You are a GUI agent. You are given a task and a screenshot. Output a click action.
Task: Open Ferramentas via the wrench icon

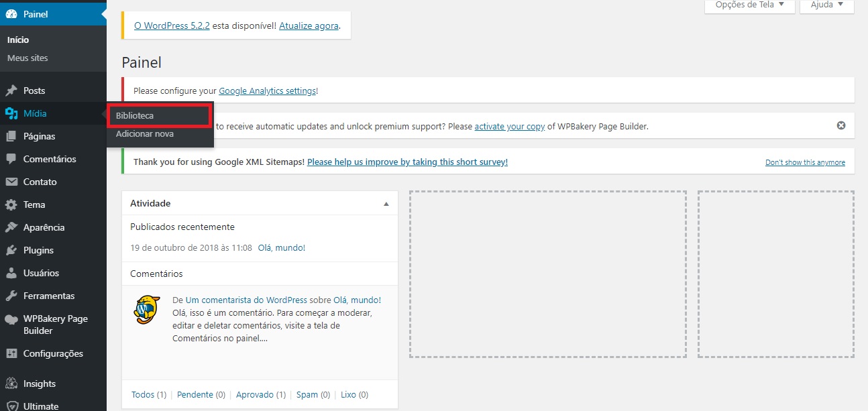[x=12, y=295]
